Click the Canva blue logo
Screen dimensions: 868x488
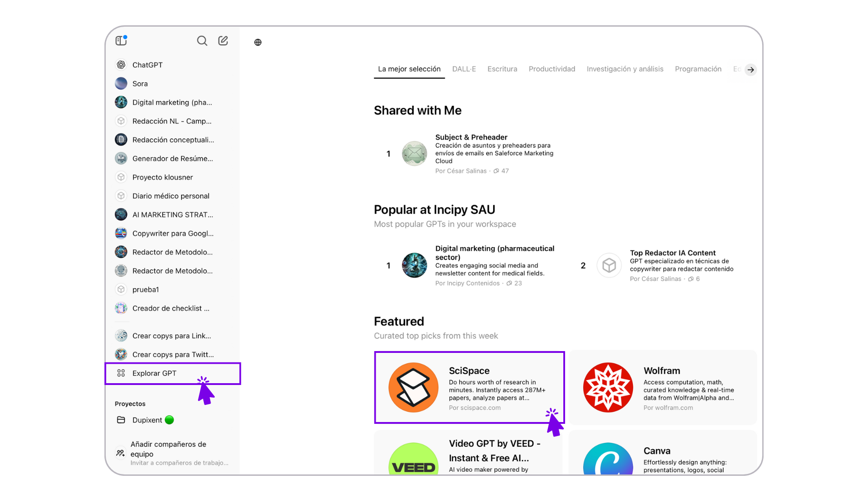[x=608, y=459]
